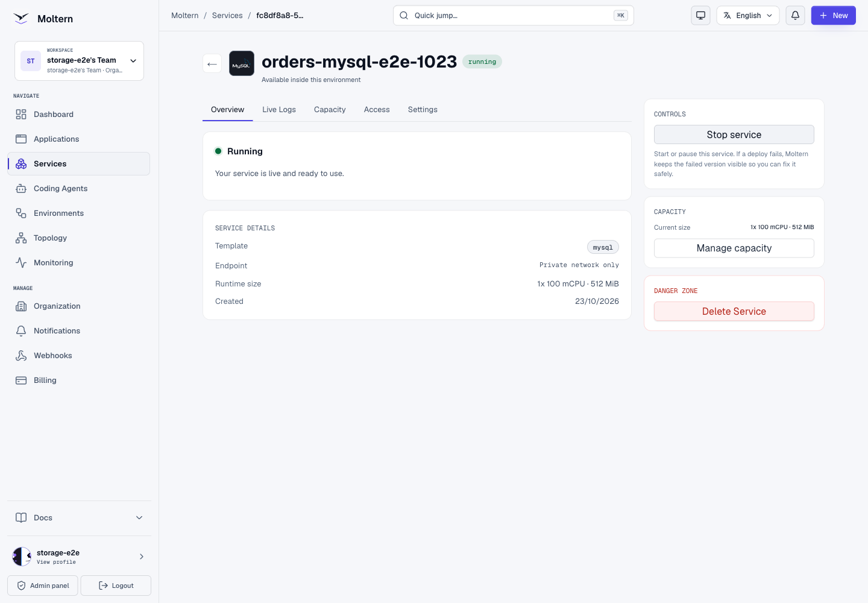
Task: Open the Organization building icon
Action: click(x=21, y=306)
